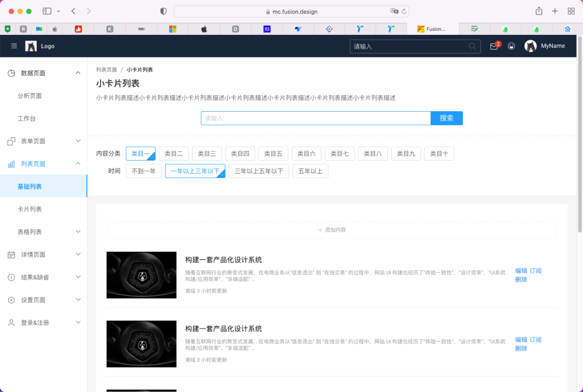
Task: Open the 分析页面 menu item
Action: [x=31, y=96]
